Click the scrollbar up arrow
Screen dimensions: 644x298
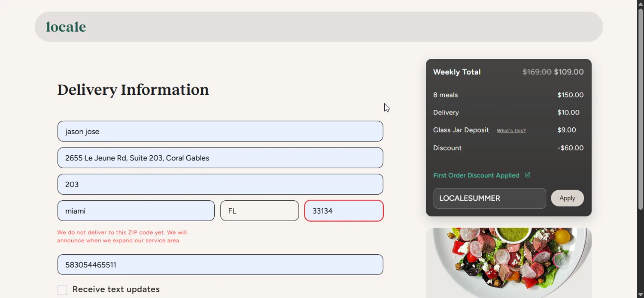pyautogui.click(x=641, y=4)
